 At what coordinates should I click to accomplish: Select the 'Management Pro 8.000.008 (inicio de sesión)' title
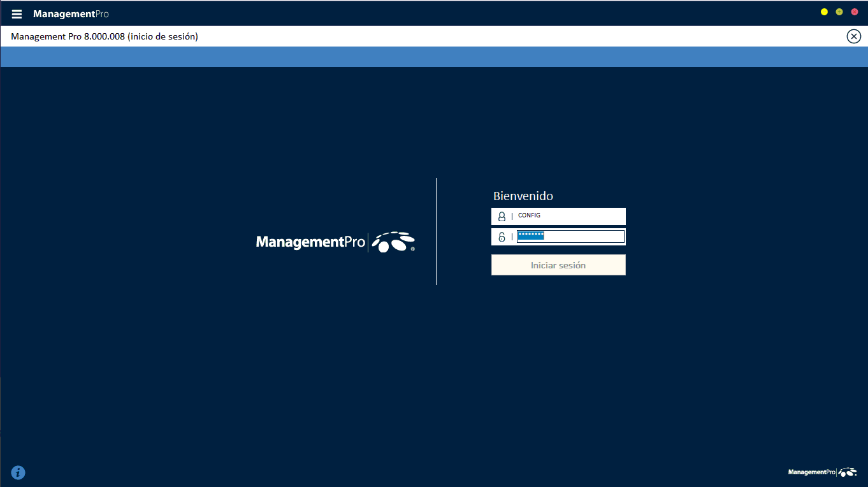click(105, 37)
